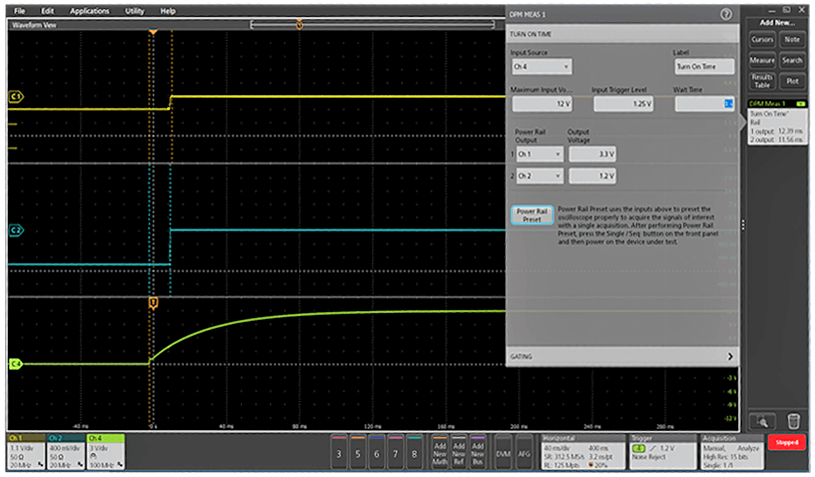Click the Measure button
Screen dimensions: 815x477
pos(762,60)
